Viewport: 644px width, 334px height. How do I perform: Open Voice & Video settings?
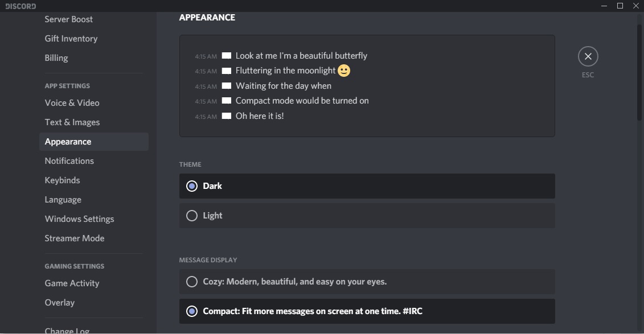[72, 103]
